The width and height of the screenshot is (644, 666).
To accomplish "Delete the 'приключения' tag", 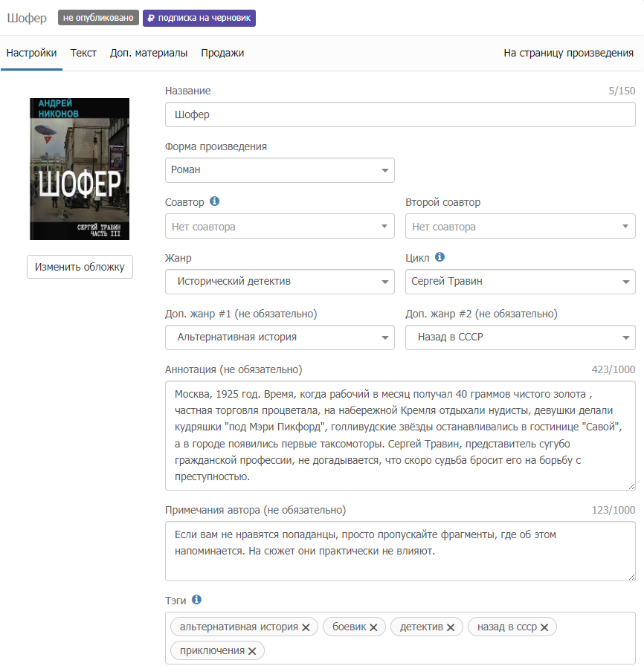I will click(252, 651).
